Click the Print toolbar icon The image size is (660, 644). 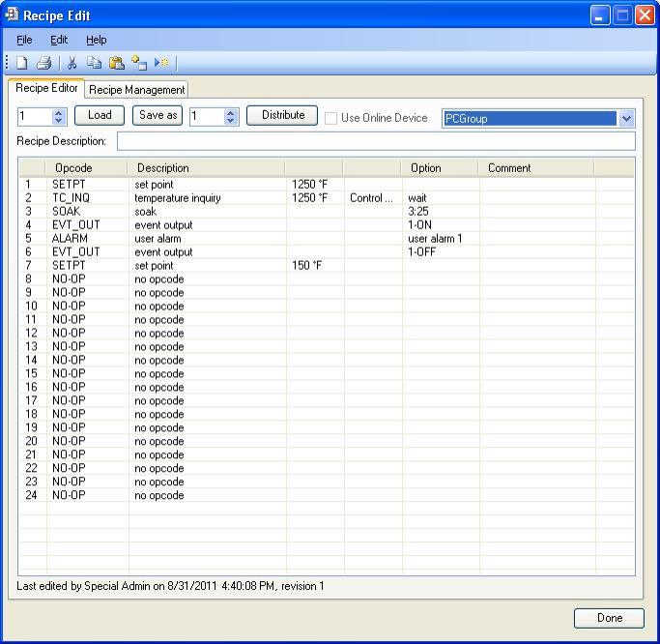pos(43,63)
